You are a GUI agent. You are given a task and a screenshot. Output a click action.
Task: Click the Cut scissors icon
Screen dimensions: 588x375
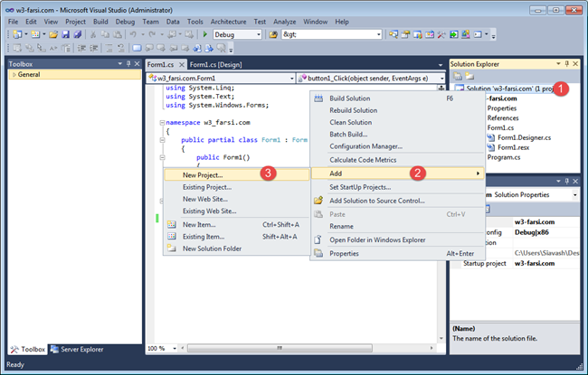click(x=93, y=34)
